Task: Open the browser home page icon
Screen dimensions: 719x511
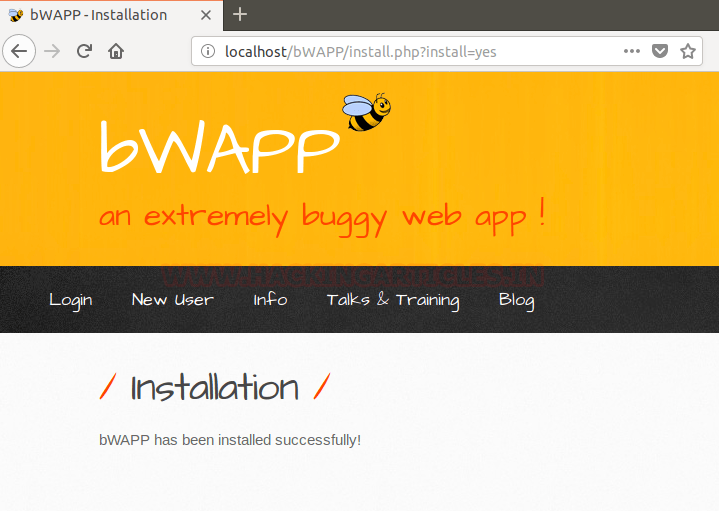Action: [x=116, y=51]
